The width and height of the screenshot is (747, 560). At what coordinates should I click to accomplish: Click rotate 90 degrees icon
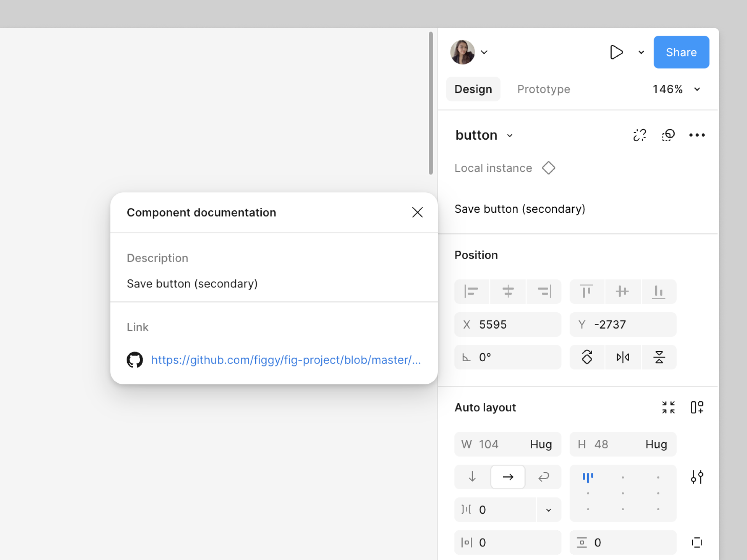587,357
